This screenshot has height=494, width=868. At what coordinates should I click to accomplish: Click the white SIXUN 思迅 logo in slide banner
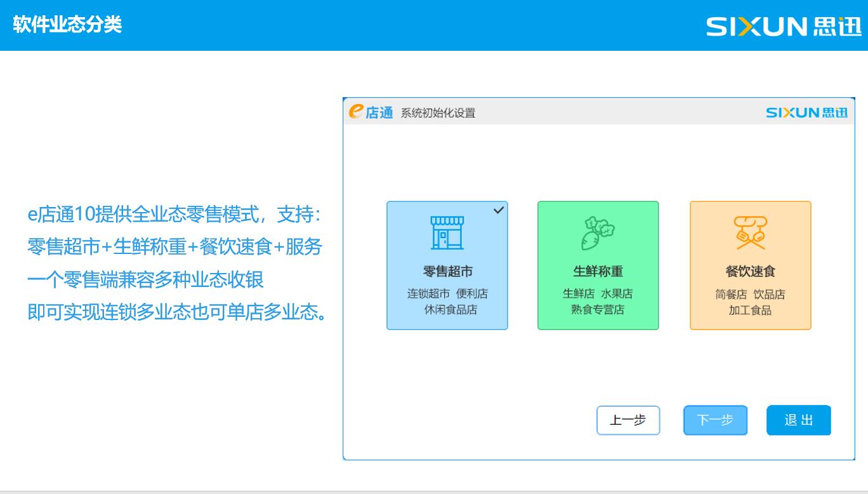click(784, 27)
